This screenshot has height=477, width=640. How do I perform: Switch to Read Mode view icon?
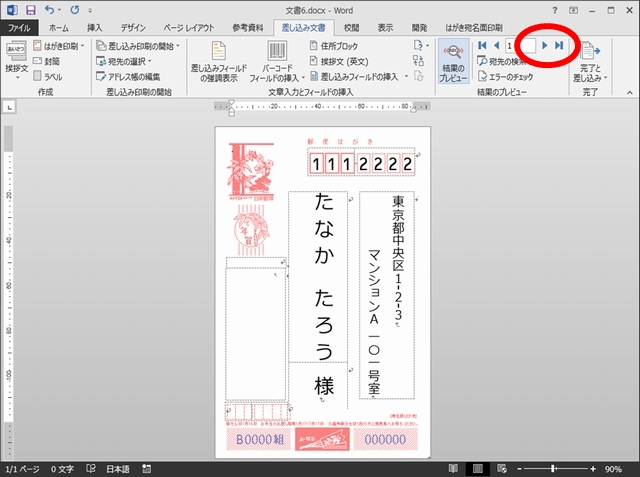click(453, 469)
